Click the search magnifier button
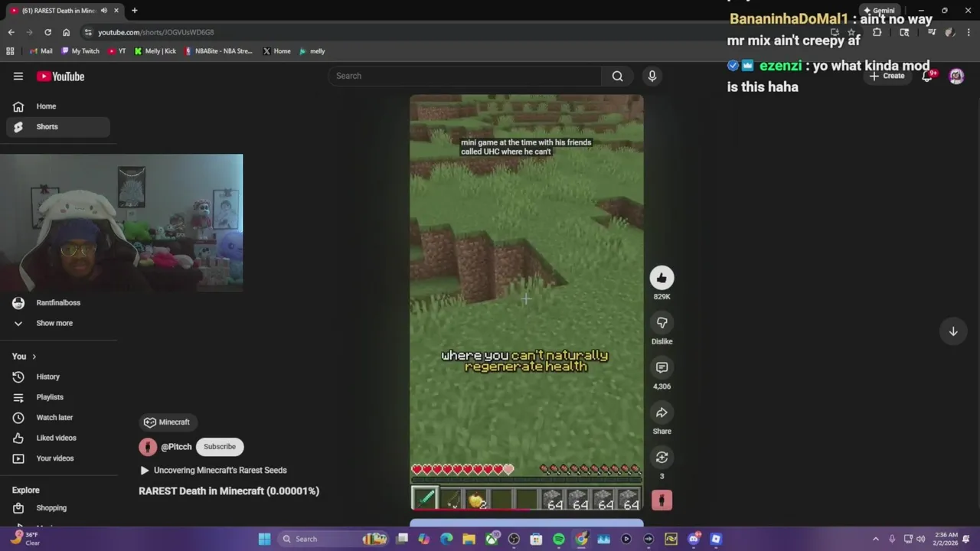The height and width of the screenshot is (551, 980). click(617, 76)
